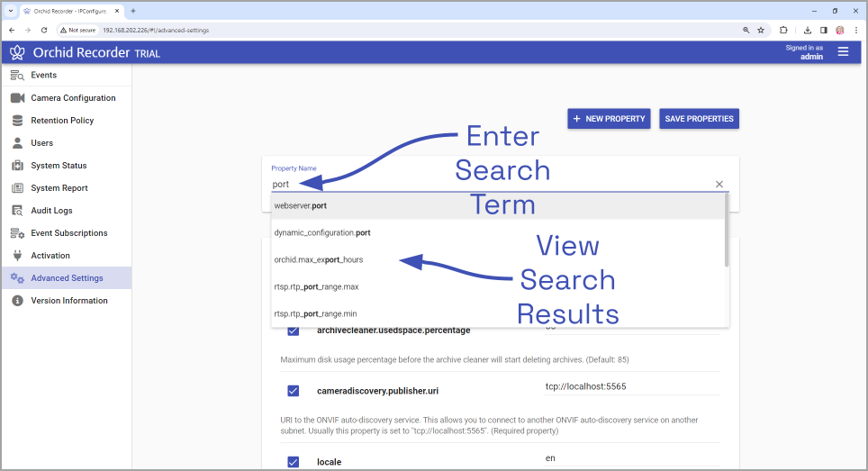
Task: Open Camera Configuration page
Action: pos(73,98)
